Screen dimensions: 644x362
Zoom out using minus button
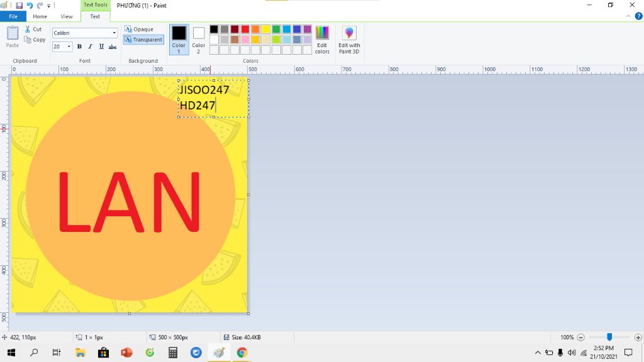tap(580, 337)
